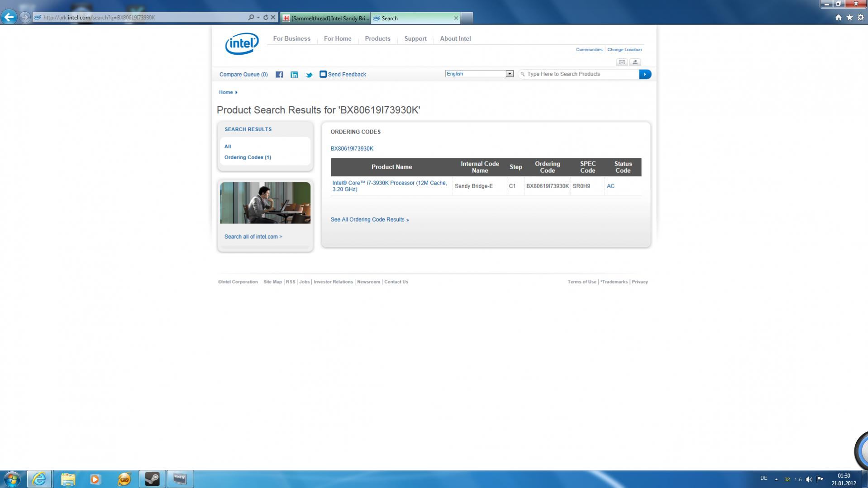
Task: Open the taskbar clock and date
Action: pyautogui.click(x=844, y=479)
